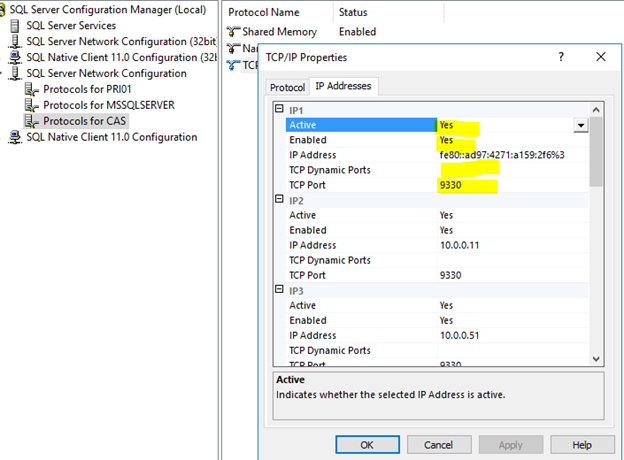Click the help question mark in dialog title
Image resolution: width=624 pixels, height=460 pixels.
[561, 57]
